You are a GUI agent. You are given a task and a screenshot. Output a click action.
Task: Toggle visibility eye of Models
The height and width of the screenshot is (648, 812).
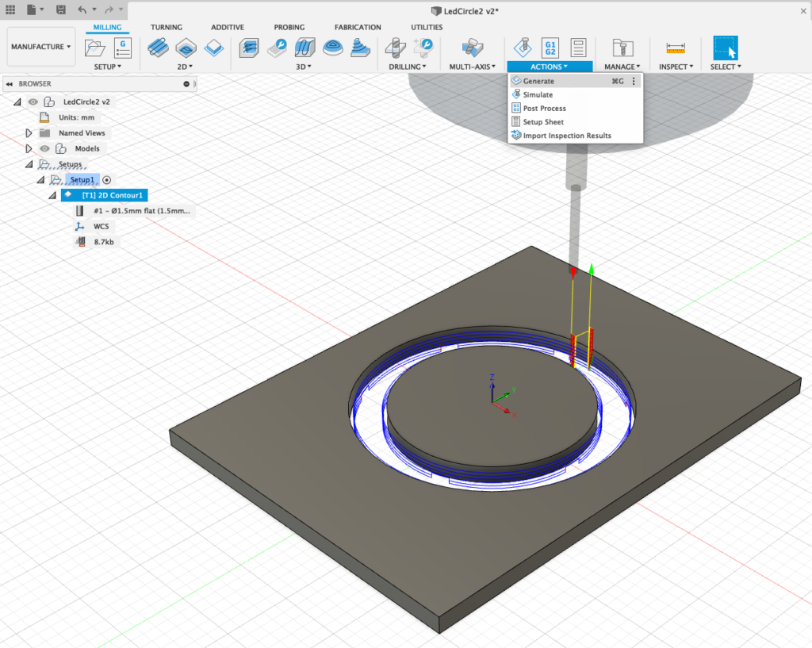45,148
